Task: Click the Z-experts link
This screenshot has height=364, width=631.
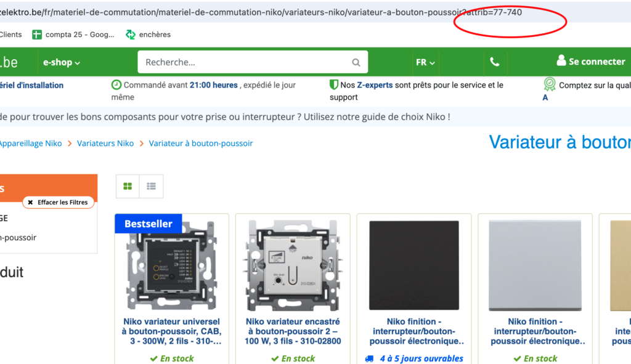Action: pyautogui.click(x=375, y=85)
